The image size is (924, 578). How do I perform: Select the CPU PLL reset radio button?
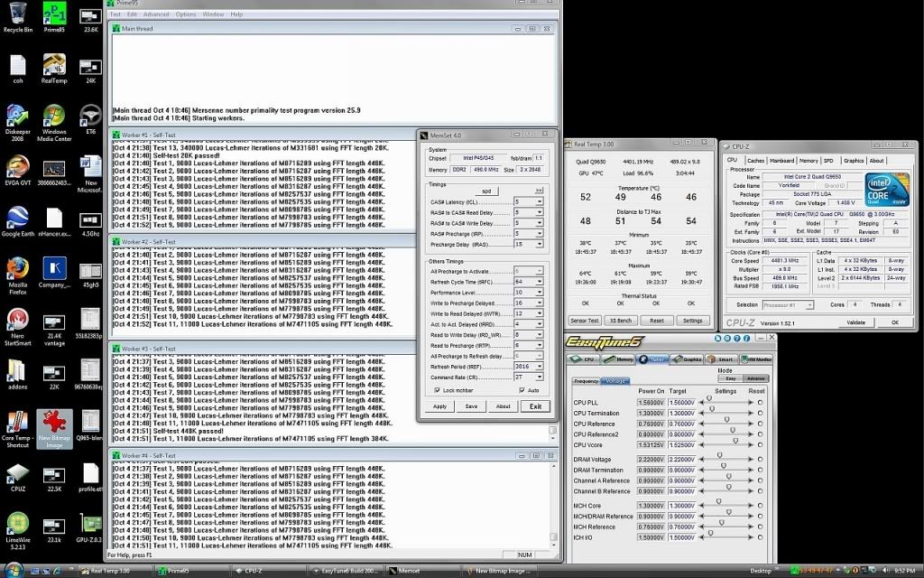tap(760, 403)
